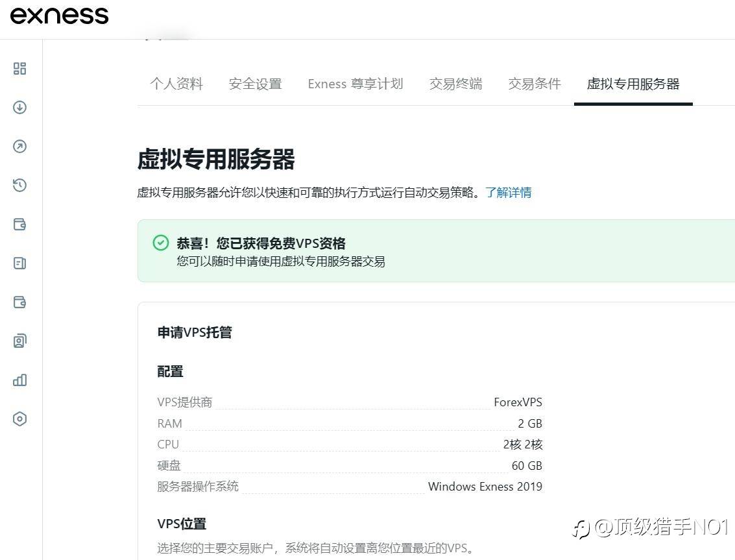Screen dimensions: 735x560
Task: Select the Exness 尊享计划 tab
Action: [x=355, y=84]
